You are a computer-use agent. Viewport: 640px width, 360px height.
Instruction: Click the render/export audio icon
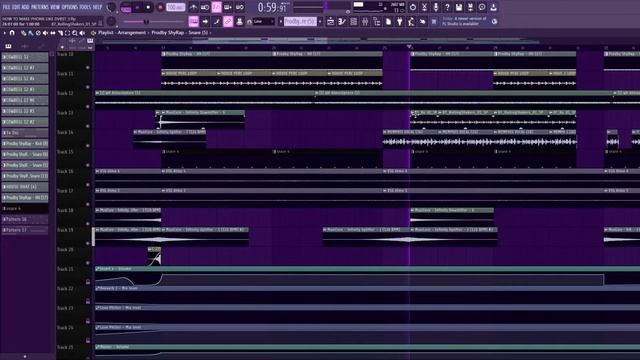pyautogui.click(x=470, y=7)
